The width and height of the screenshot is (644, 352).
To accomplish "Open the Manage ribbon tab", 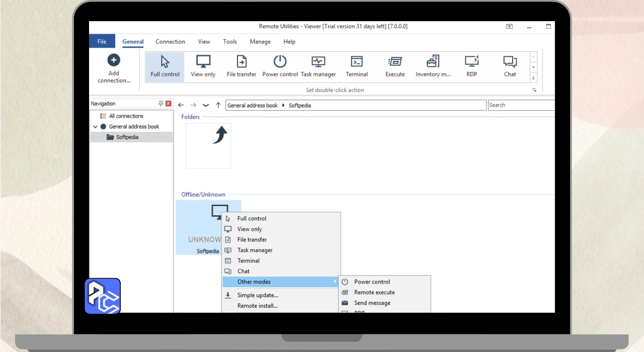I will coord(260,42).
